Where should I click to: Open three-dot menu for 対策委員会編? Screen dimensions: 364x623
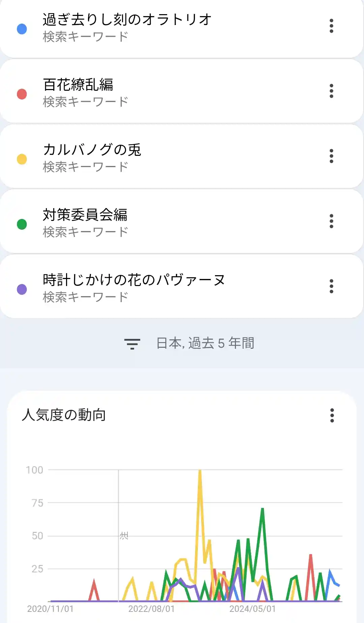coord(331,221)
